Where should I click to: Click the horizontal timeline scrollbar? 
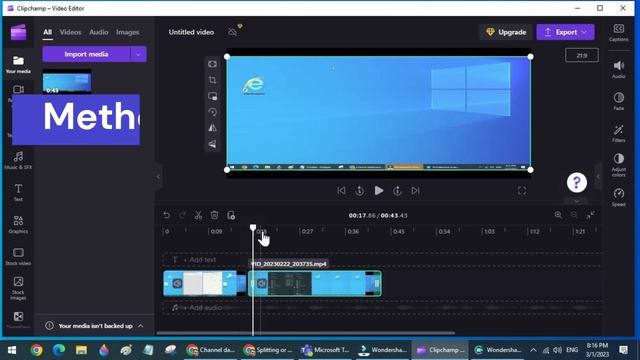306,333
